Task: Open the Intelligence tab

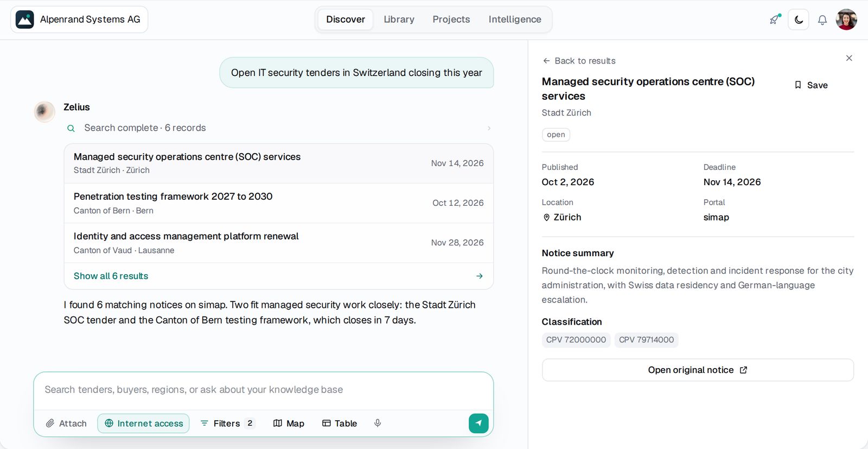Action: (515, 20)
